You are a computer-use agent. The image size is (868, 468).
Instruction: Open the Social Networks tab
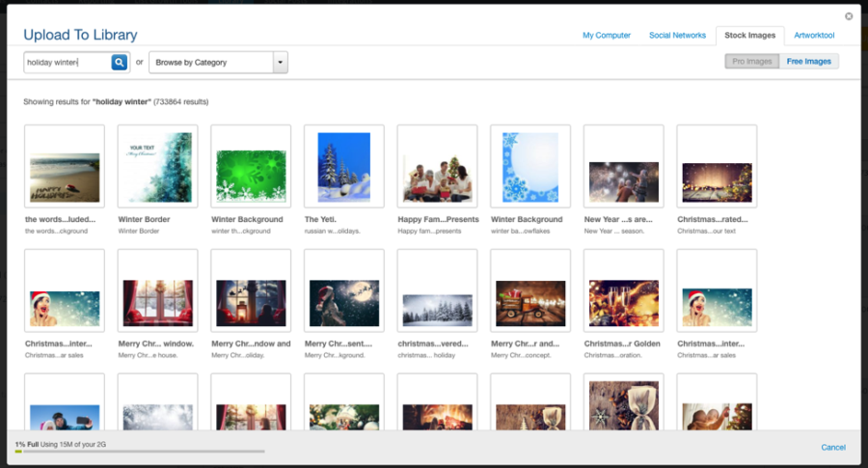point(677,36)
